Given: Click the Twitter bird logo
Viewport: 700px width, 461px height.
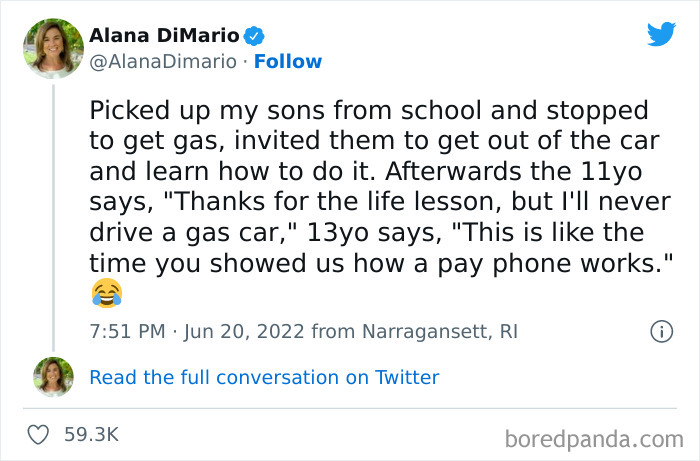Looking at the screenshot, I should [661, 35].
